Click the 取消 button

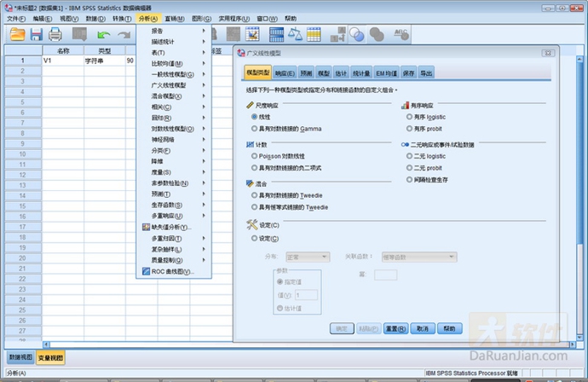(x=423, y=329)
